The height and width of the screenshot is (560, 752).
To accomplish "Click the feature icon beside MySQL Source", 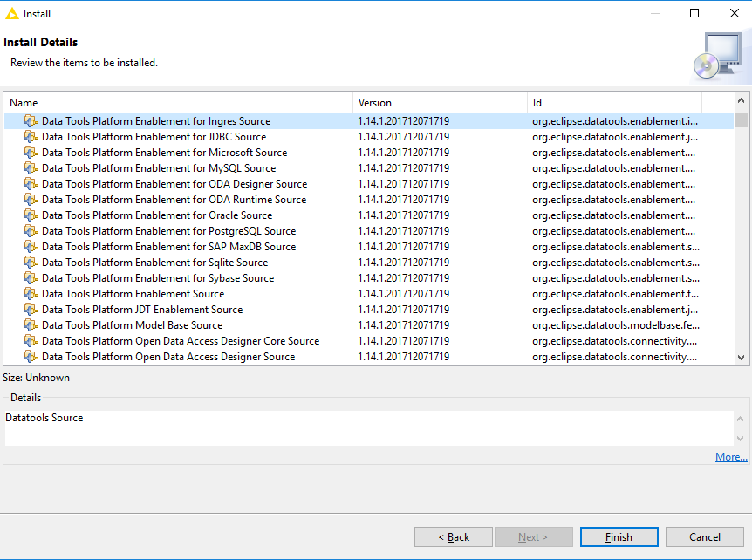I will (x=31, y=168).
